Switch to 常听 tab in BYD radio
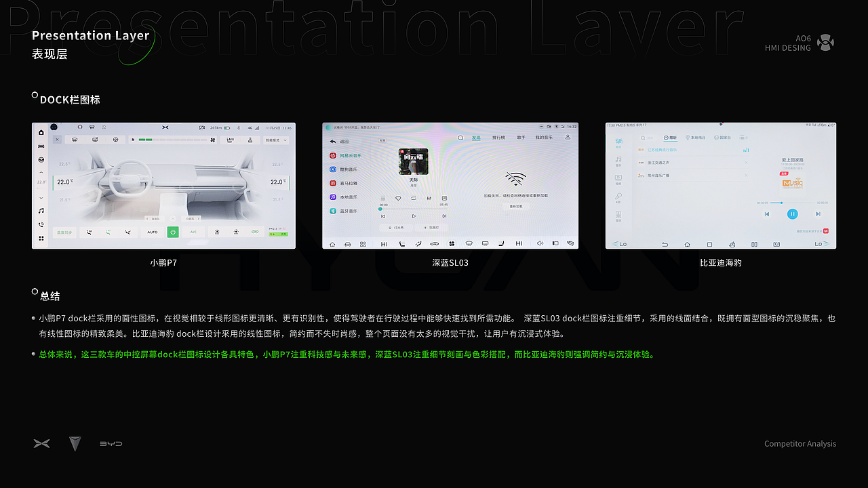This screenshot has height=488, width=868. 670,138
